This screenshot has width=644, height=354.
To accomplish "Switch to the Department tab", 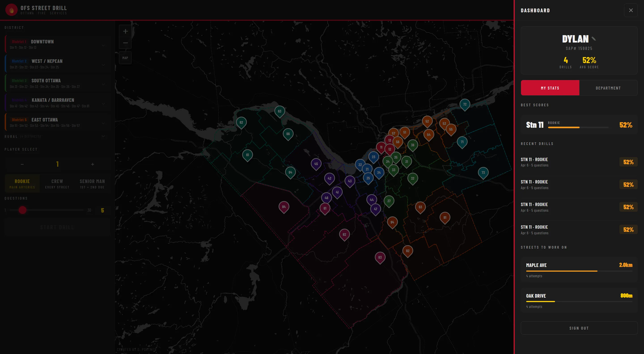I will (x=608, y=88).
